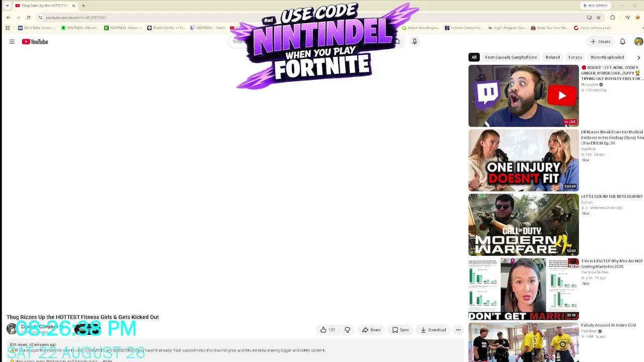
Task: Open the Profile | BotRix bookmark
Action: [166, 28]
